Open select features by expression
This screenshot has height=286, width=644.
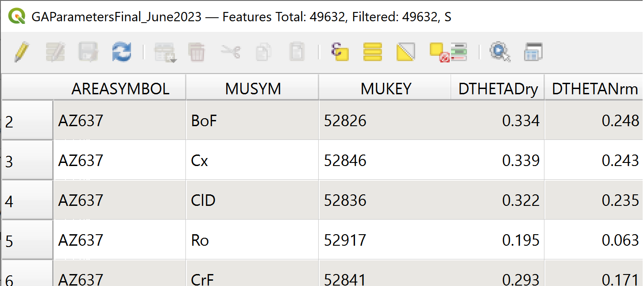click(x=340, y=52)
